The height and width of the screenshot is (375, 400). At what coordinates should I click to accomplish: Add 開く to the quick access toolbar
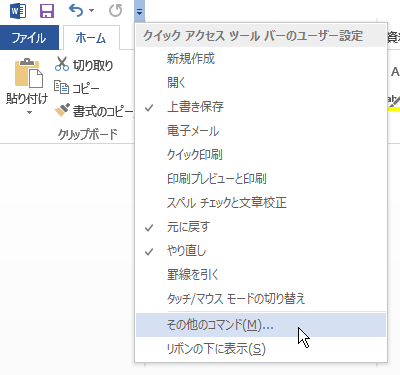(261, 83)
